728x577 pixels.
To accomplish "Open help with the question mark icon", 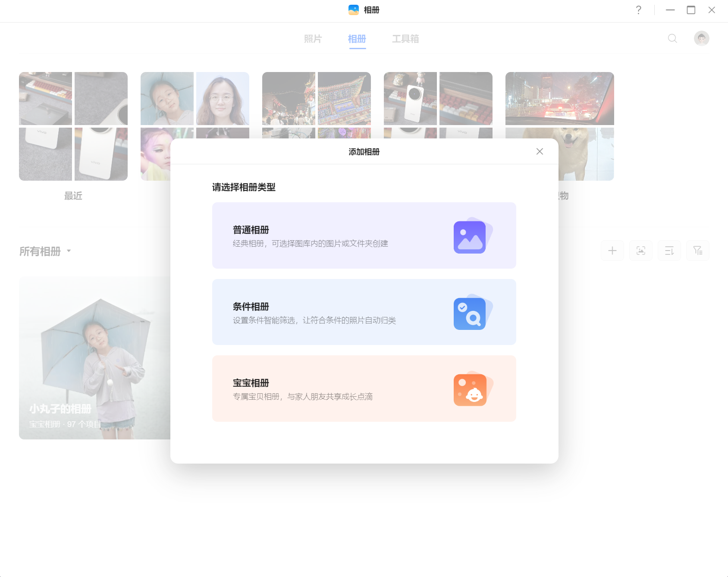I will pyautogui.click(x=639, y=10).
